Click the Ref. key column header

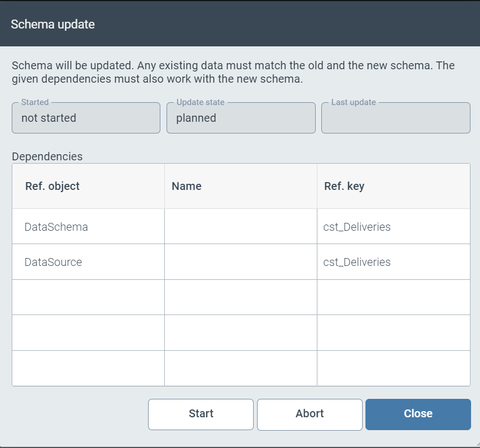click(x=344, y=186)
